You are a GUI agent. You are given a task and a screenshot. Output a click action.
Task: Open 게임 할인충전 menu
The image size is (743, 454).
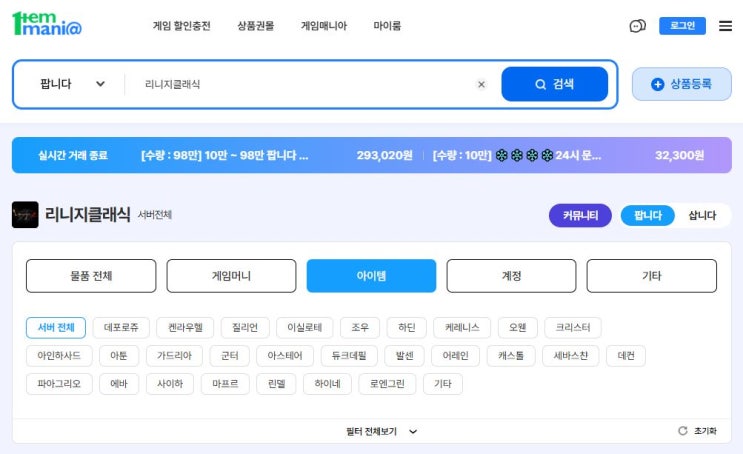pyautogui.click(x=181, y=26)
